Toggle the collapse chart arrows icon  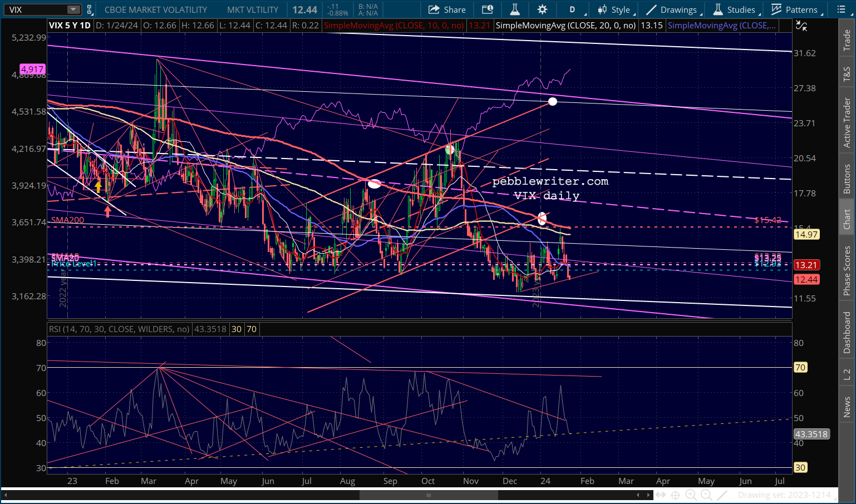(801, 25)
